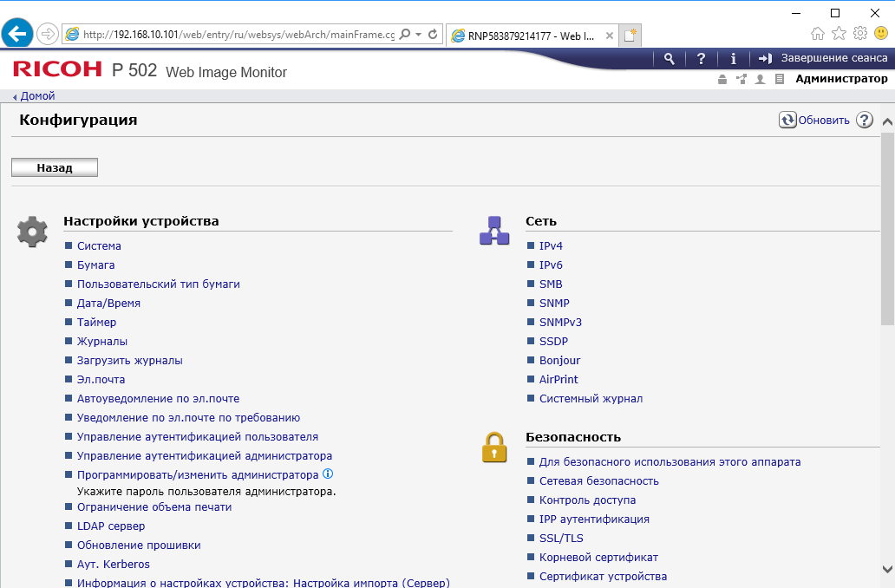Go to browser home page icon
The height and width of the screenshot is (588, 895).
tap(818, 34)
